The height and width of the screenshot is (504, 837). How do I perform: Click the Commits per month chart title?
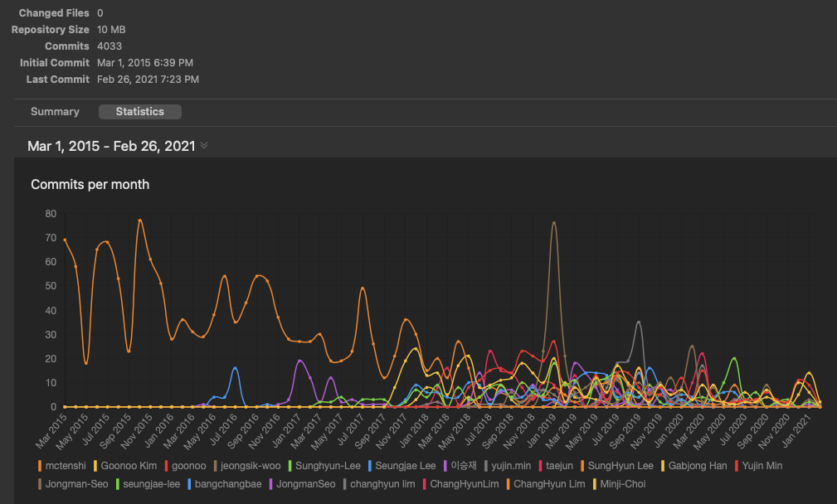coord(90,185)
